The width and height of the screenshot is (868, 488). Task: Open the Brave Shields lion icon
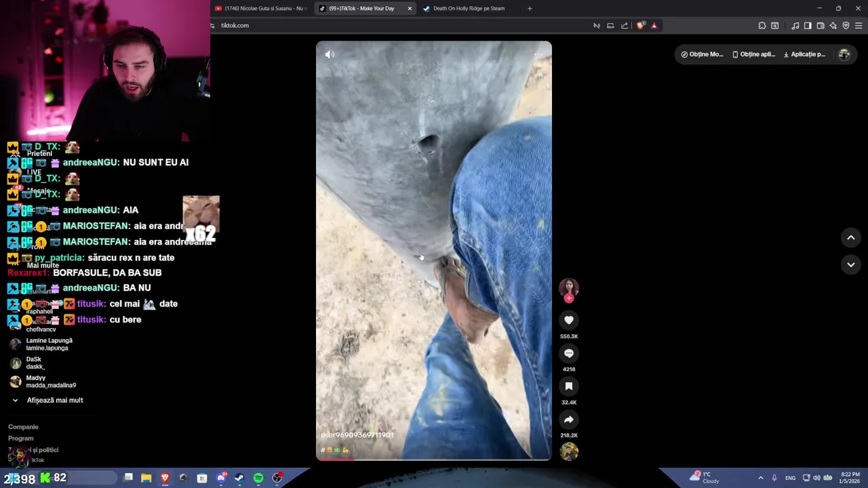(x=641, y=26)
